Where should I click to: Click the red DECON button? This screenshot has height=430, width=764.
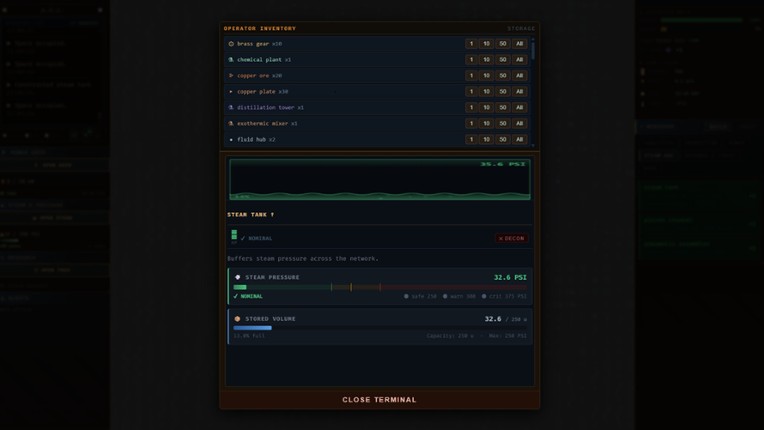point(512,238)
